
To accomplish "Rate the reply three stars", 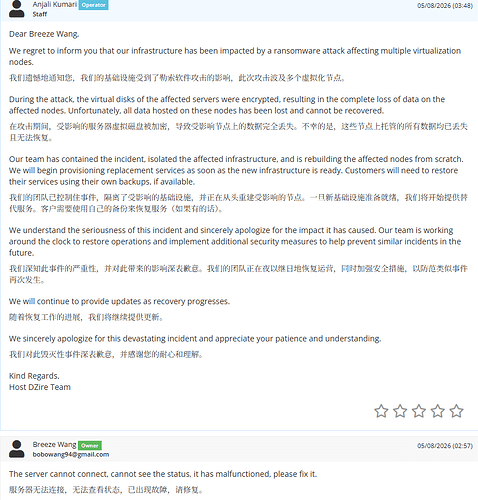I will pos(419,411).
